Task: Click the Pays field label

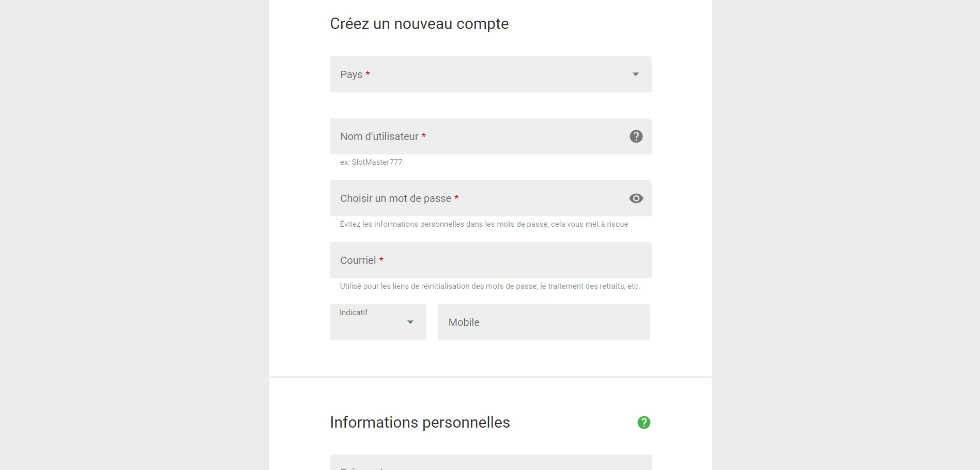Action: pyautogui.click(x=351, y=74)
